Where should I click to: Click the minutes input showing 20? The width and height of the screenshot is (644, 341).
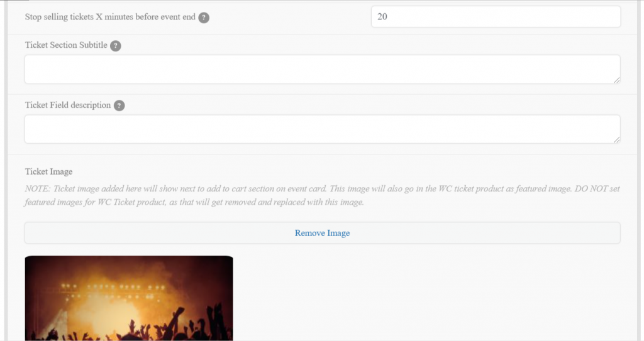click(495, 17)
